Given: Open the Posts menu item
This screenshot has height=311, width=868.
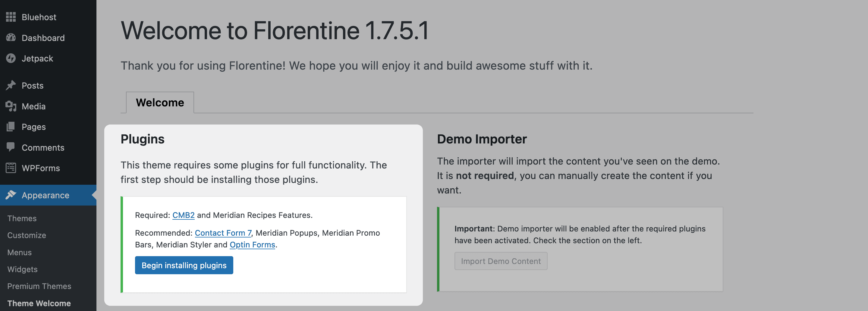Looking at the screenshot, I should tap(33, 86).
